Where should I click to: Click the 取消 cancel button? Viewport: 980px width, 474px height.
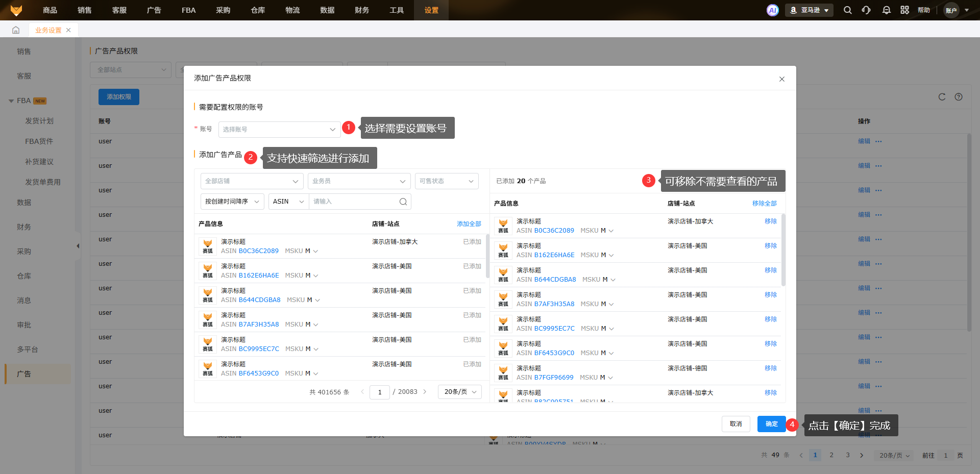736,424
